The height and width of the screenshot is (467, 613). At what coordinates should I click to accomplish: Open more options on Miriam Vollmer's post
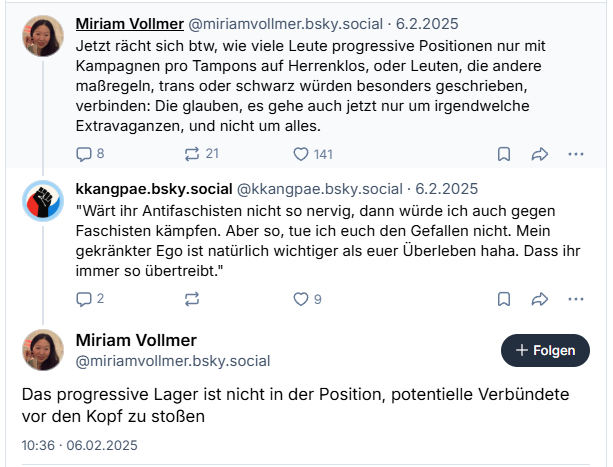tap(576, 153)
